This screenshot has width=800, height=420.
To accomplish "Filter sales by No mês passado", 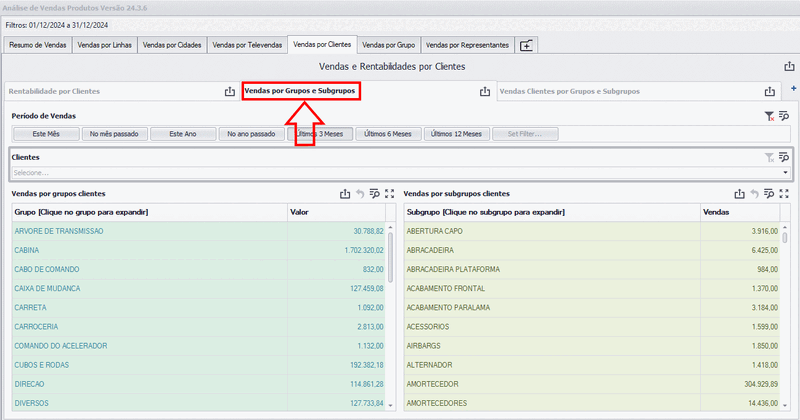I will [114, 134].
